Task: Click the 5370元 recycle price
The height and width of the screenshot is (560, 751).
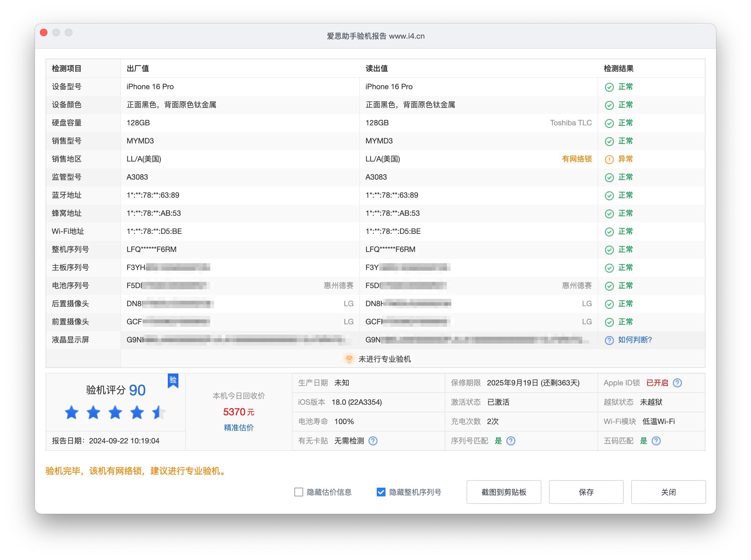Action: pos(238,412)
